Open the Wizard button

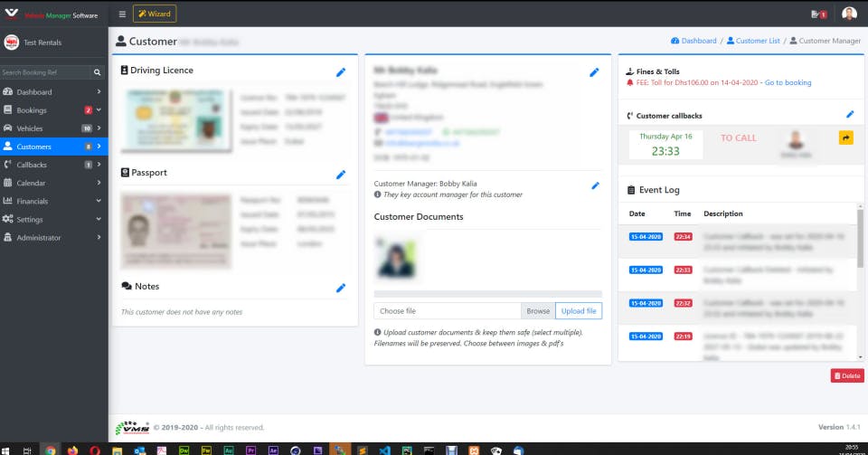pyautogui.click(x=155, y=14)
